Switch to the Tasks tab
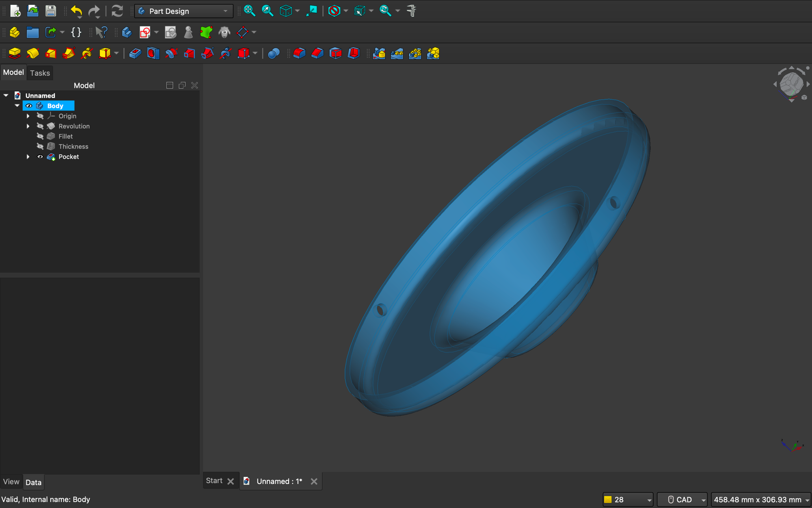 pyautogui.click(x=40, y=73)
